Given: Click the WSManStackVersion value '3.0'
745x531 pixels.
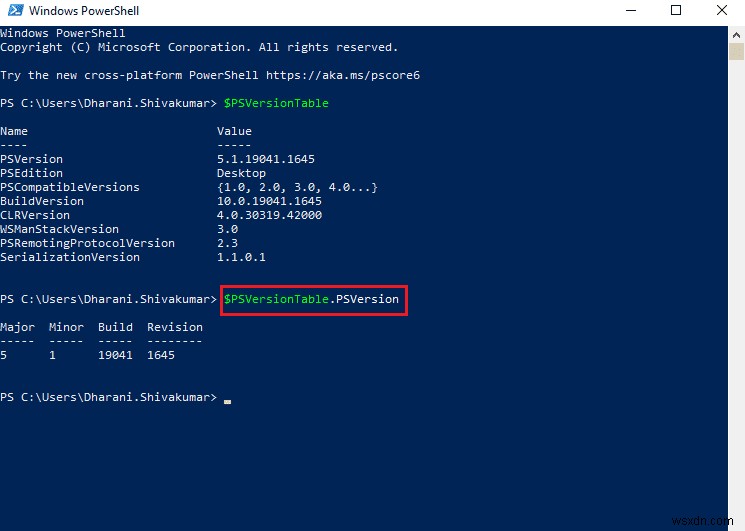Looking at the screenshot, I should [x=227, y=229].
